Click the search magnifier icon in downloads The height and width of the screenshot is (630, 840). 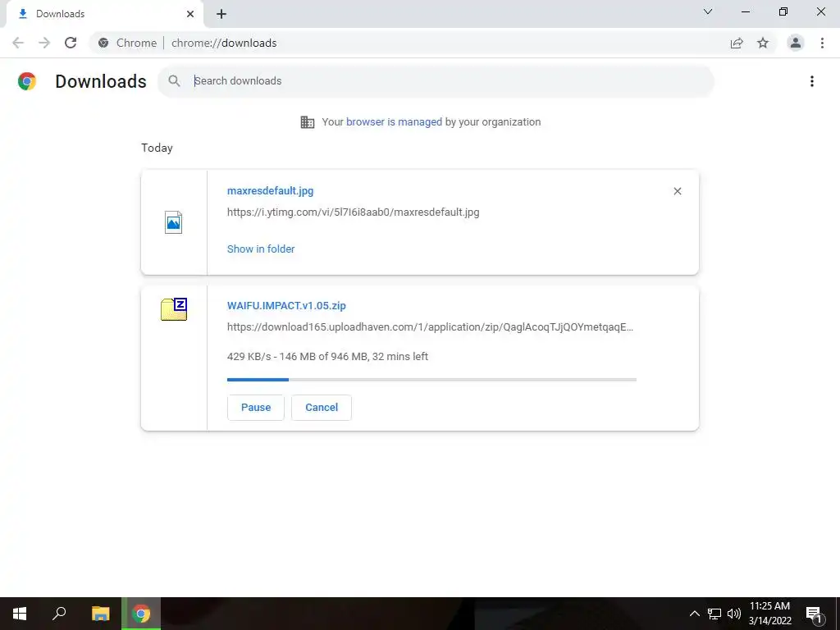pyautogui.click(x=174, y=81)
